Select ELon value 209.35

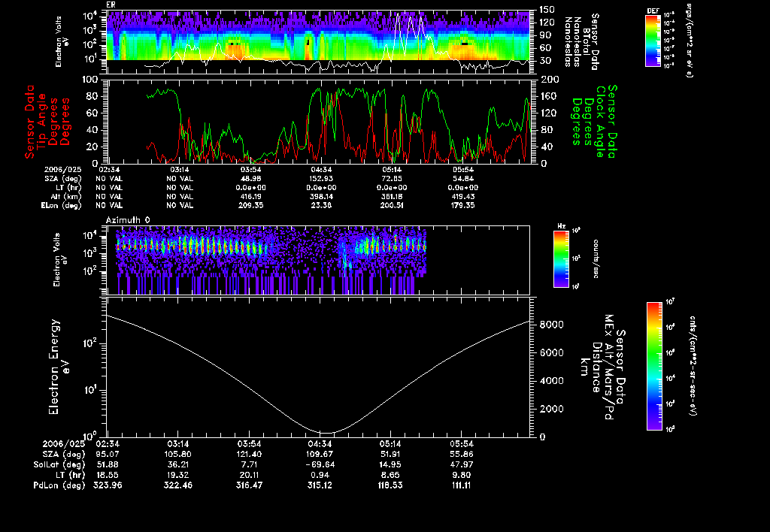tap(251, 205)
